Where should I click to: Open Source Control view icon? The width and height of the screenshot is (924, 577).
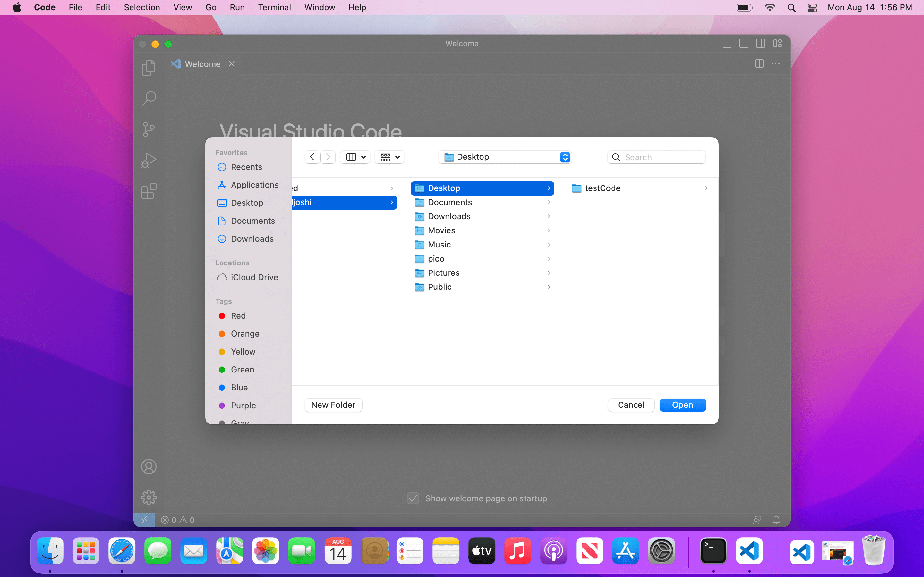[x=149, y=130]
